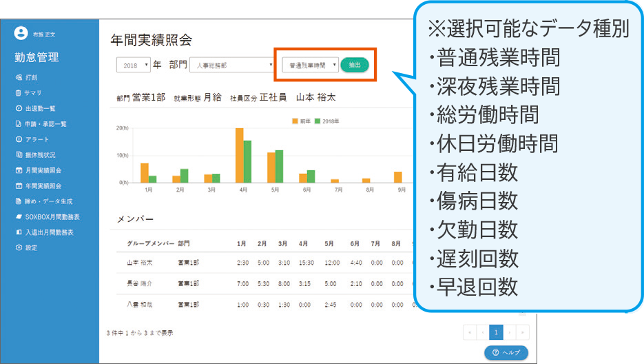The image size is (644, 364).
Task: Click the gear icon beside 設定
Action: click(x=19, y=247)
